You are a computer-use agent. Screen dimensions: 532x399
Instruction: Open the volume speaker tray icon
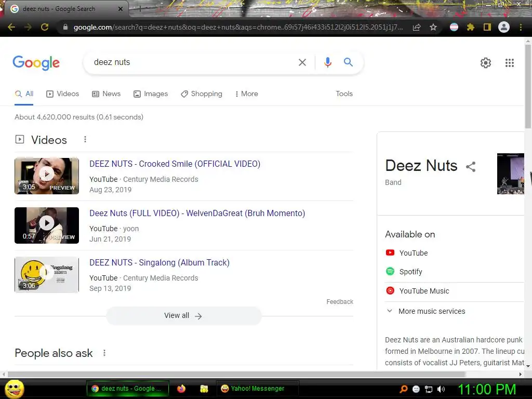pos(441,389)
